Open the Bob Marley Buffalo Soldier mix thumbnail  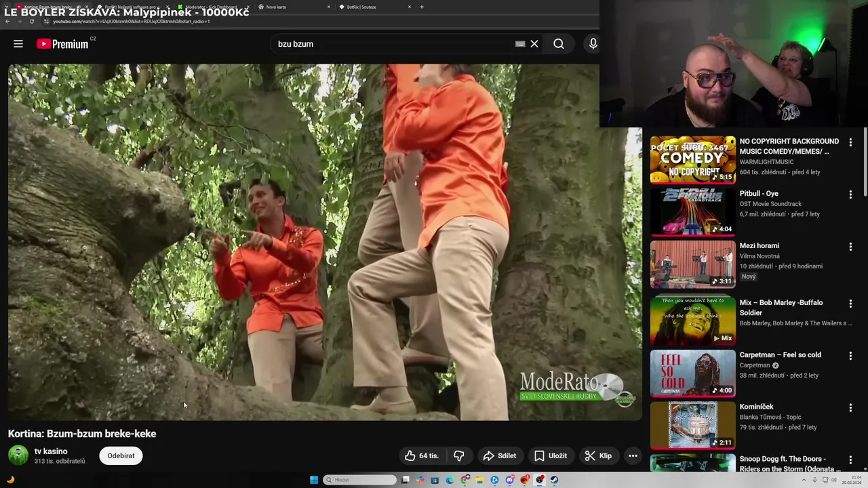tap(692, 321)
